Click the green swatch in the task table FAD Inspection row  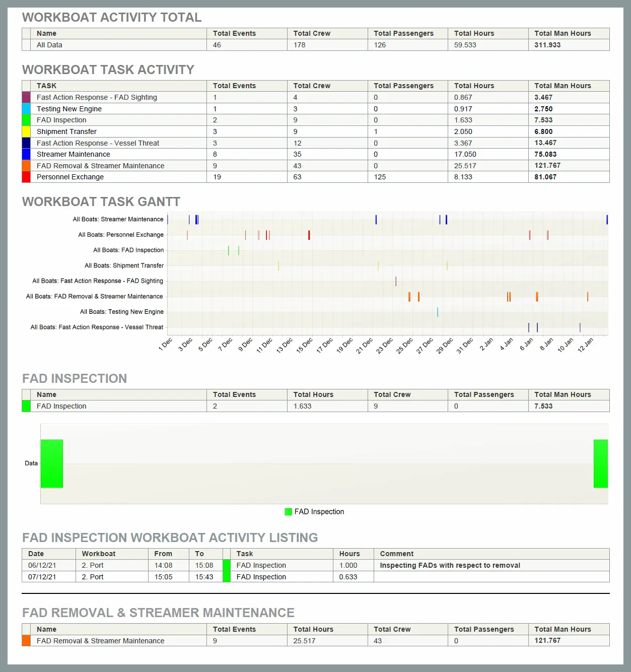[x=26, y=120]
